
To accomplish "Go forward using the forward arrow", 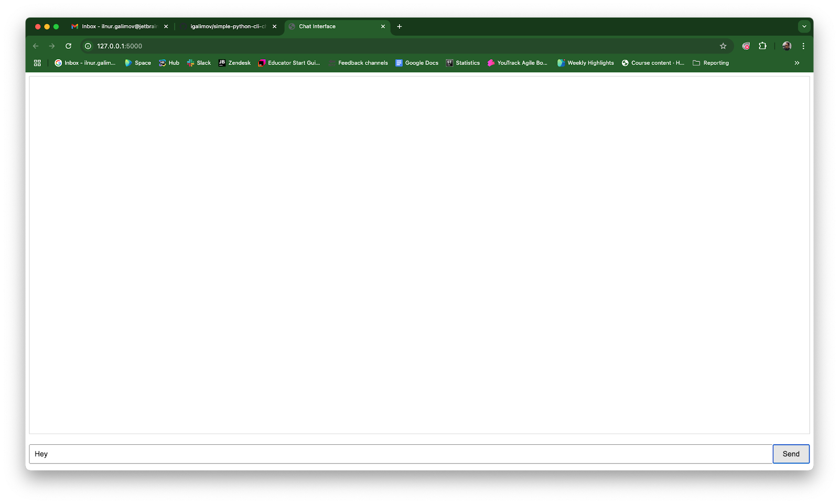I will pos(52,46).
